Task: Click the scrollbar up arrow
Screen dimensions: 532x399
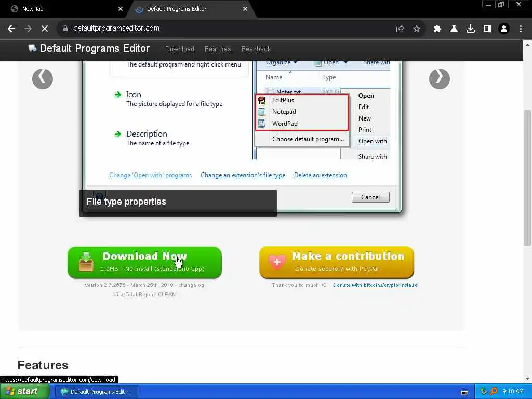Action: pos(527,45)
